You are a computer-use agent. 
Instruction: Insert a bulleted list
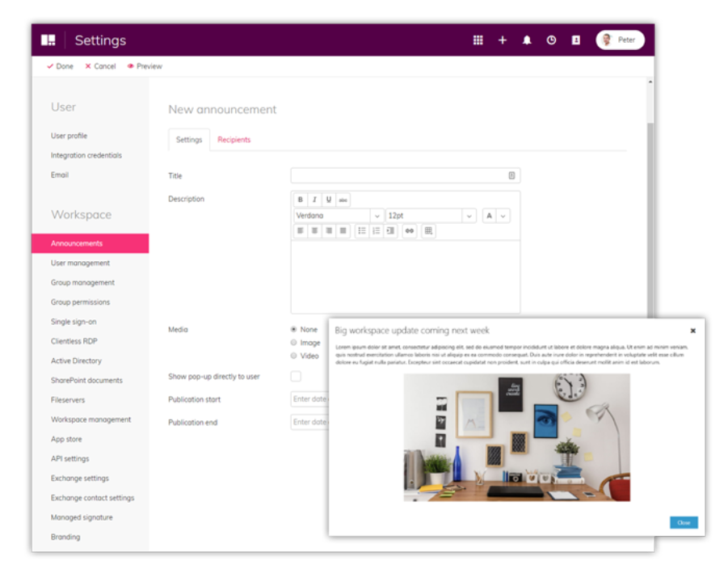point(362,230)
